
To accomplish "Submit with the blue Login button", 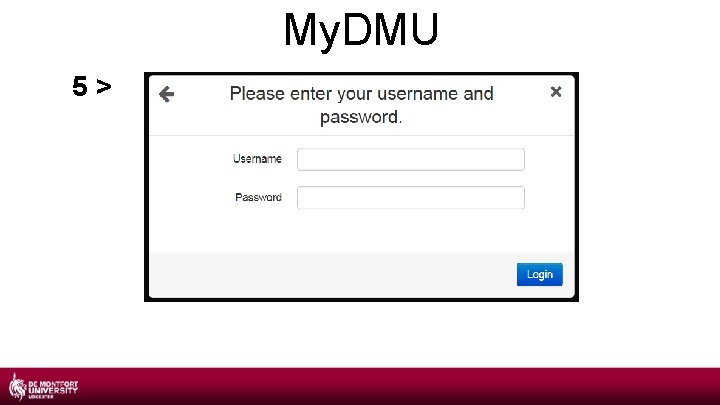I will [540, 275].
